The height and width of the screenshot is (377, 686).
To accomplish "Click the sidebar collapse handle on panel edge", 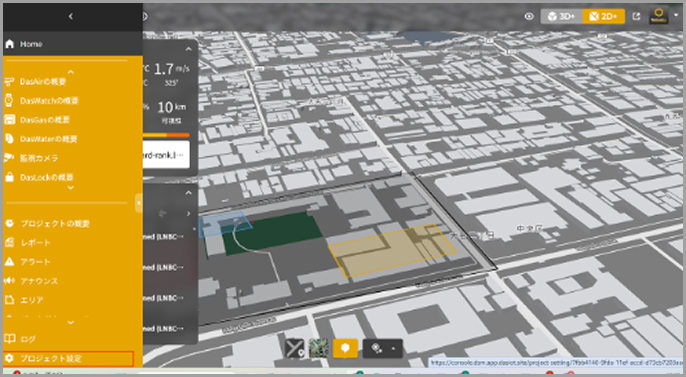I will point(139,203).
